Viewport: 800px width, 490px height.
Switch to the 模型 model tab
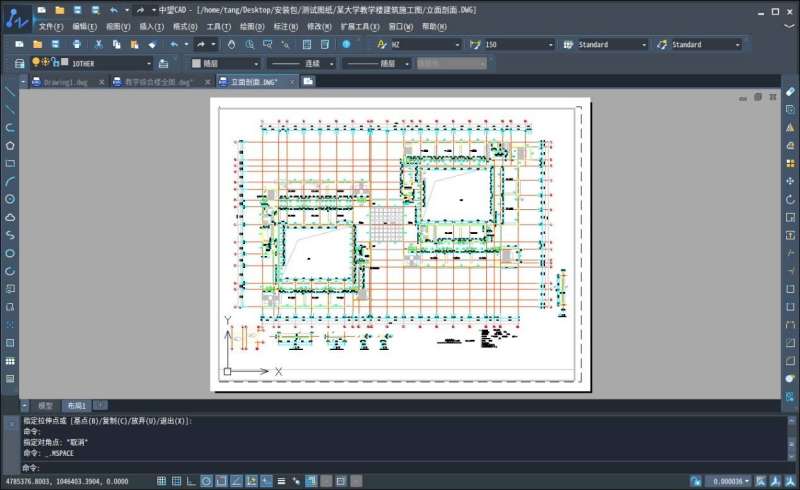click(x=45, y=406)
